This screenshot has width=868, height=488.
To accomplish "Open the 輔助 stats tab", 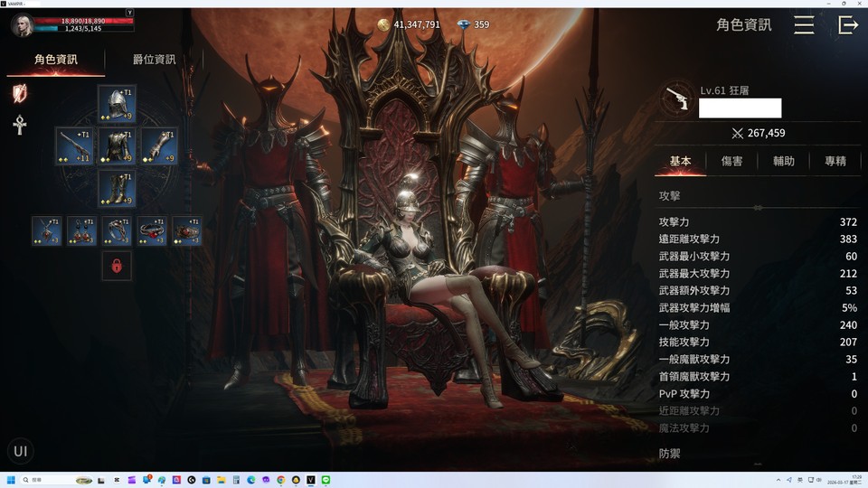I will tap(783, 161).
